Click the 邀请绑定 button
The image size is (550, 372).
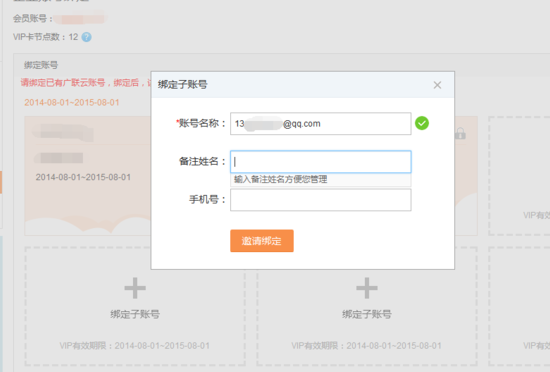pos(262,241)
